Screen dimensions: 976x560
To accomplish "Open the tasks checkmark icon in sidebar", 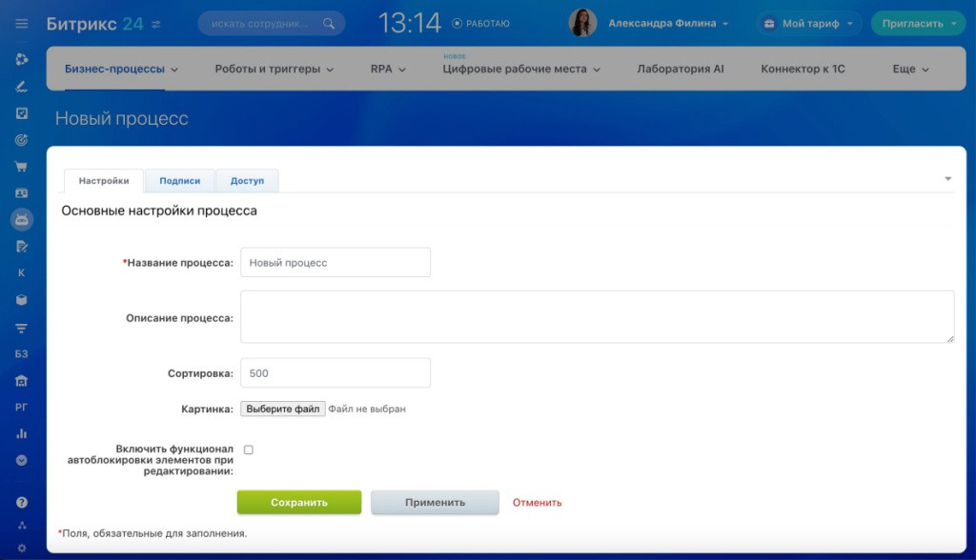I will (x=21, y=113).
